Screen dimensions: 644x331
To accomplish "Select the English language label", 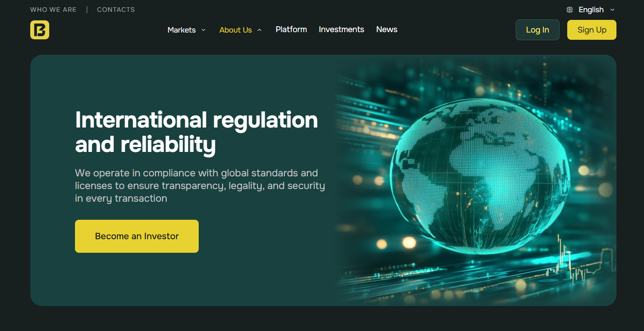I will click(591, 9).
